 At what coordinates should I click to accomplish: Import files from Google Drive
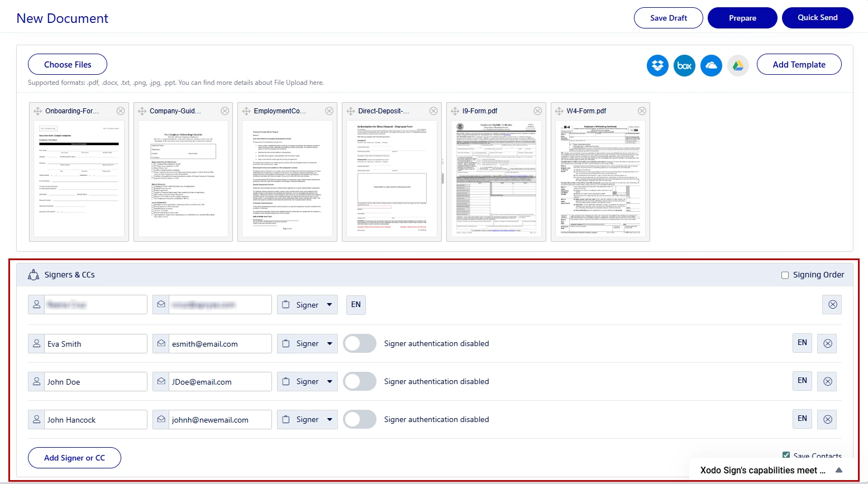click(x=738, y=65)
